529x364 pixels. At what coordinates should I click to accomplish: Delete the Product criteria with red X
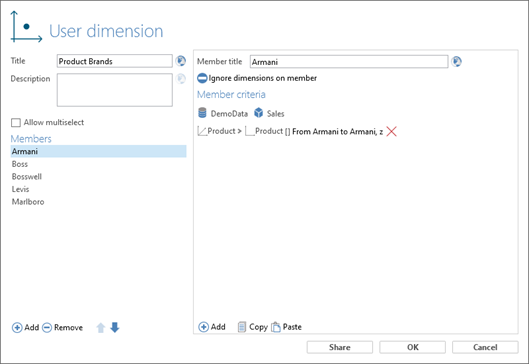pos(391,131)
